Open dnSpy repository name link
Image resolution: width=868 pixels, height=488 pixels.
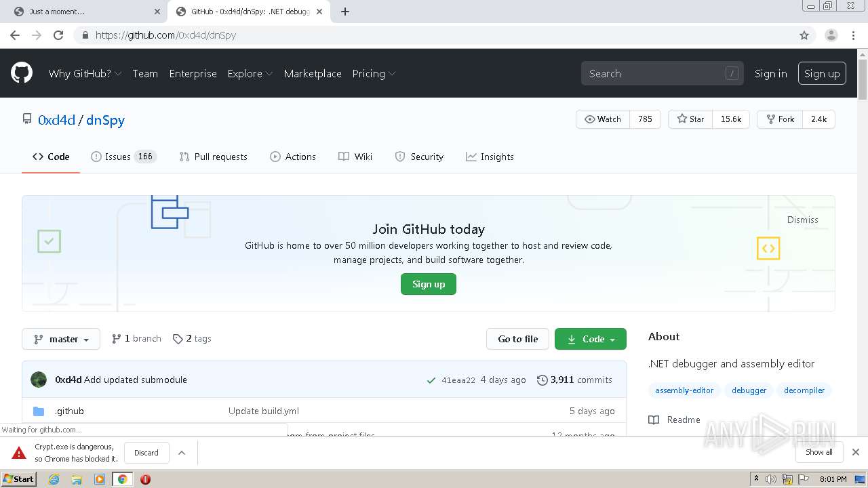point(105,120)
